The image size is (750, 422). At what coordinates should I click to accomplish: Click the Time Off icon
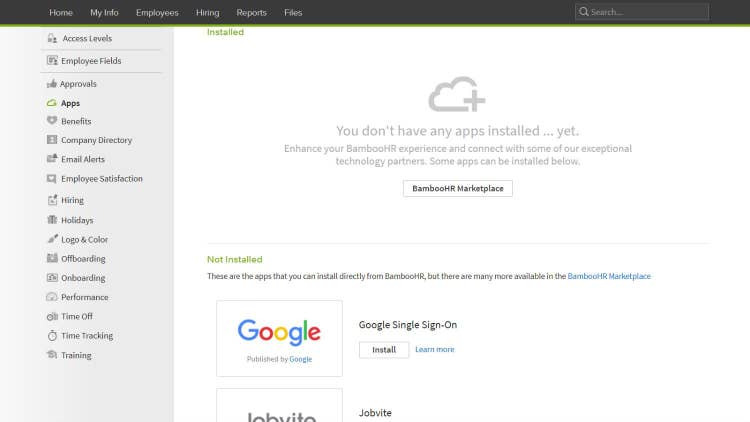[x=52, y=316]
